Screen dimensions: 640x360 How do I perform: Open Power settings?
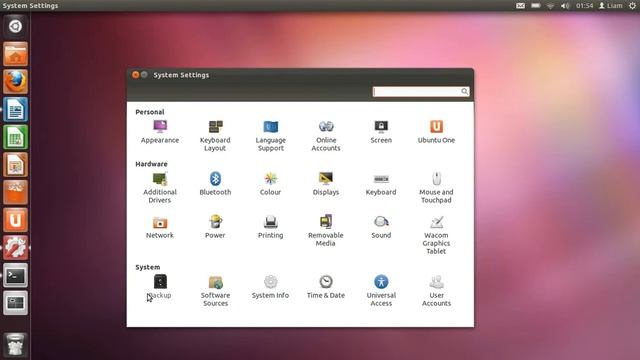pos(215,227)
